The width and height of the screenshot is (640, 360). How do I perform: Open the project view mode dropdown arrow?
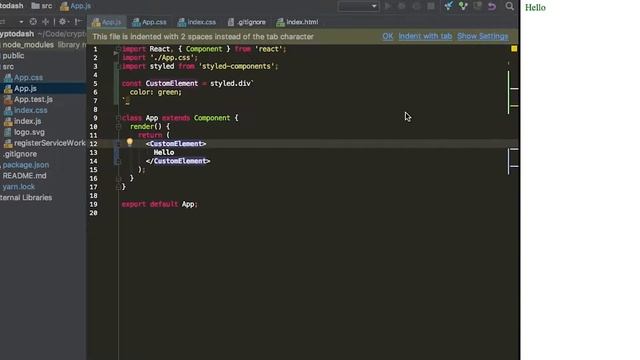(21, 22)
